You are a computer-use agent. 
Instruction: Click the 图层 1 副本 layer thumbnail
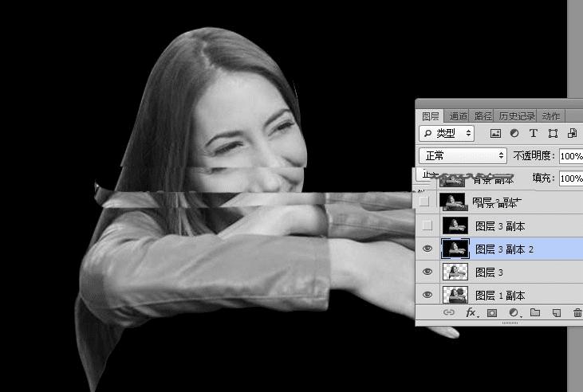coord(455,295)
